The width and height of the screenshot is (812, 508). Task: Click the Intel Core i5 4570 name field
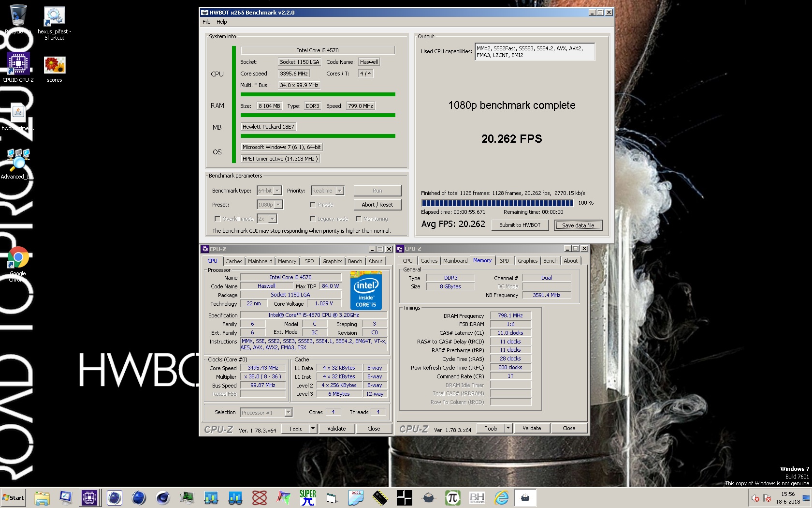(x=318, y=50)
